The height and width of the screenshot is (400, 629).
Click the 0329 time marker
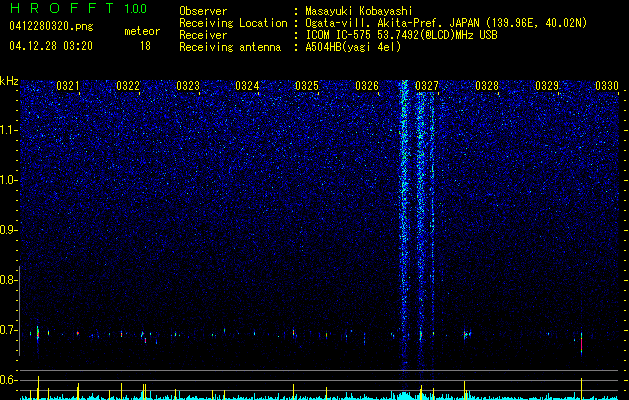click(547, 86)
